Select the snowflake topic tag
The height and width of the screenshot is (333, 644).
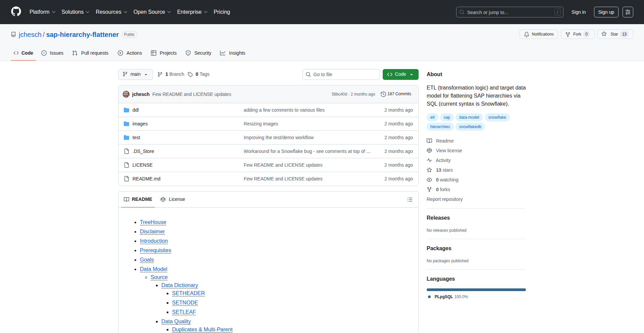497,117
